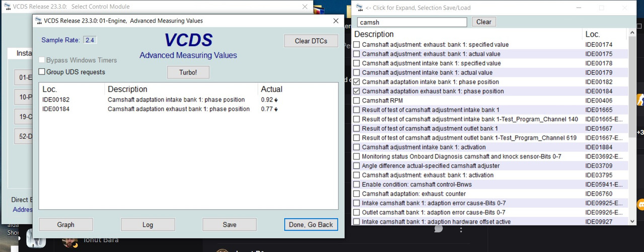Close the Advanced Measuring Values window

(336, 21)
